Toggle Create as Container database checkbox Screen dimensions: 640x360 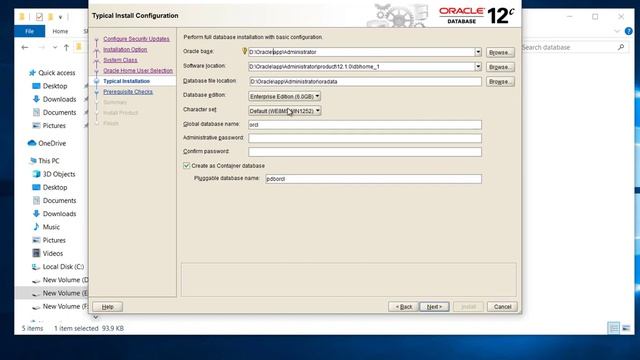click(x=187, y=166)
